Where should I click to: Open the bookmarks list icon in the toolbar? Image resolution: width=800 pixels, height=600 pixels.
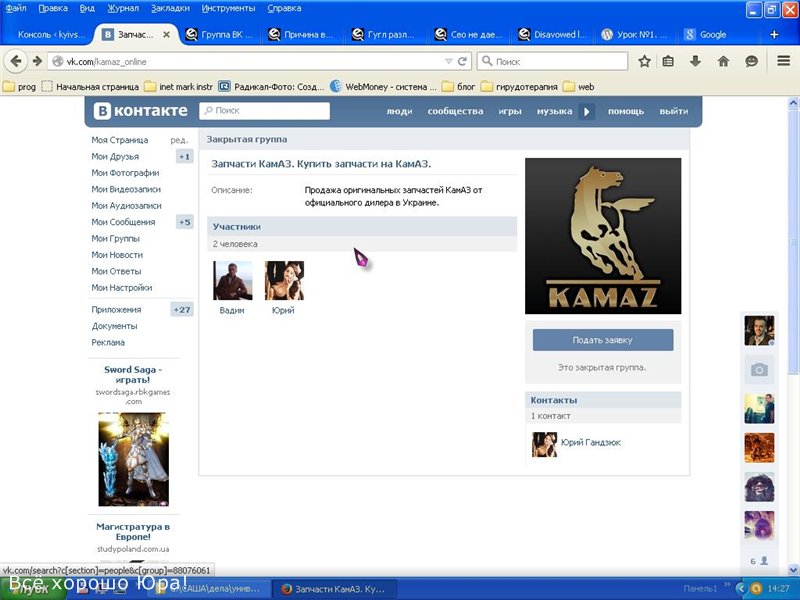coord(668,61)
